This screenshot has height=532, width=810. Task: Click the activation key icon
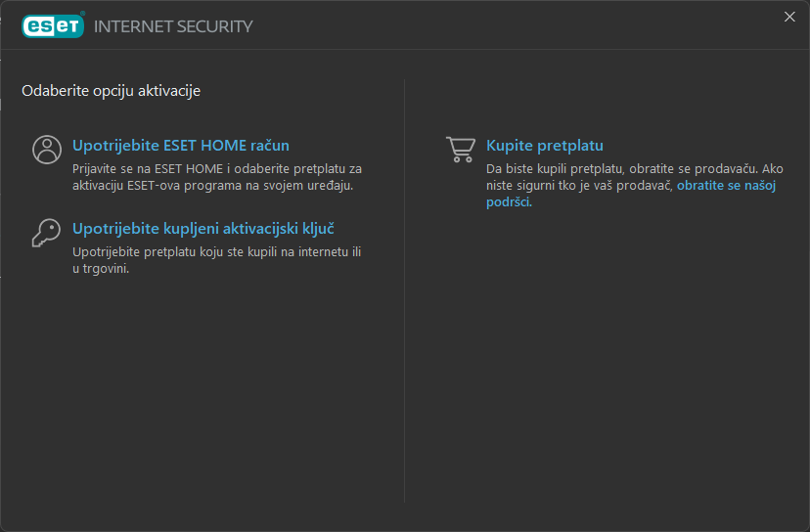point(46,233)
